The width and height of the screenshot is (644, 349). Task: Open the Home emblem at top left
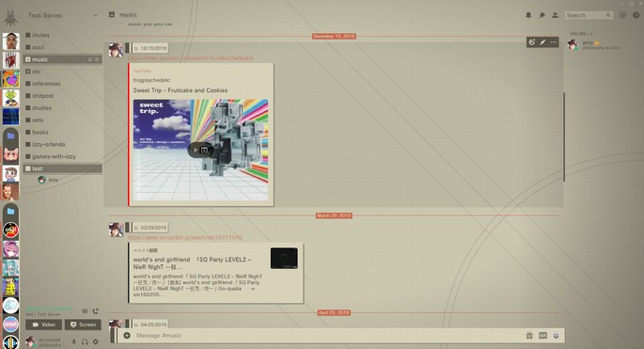coord(10,17)
